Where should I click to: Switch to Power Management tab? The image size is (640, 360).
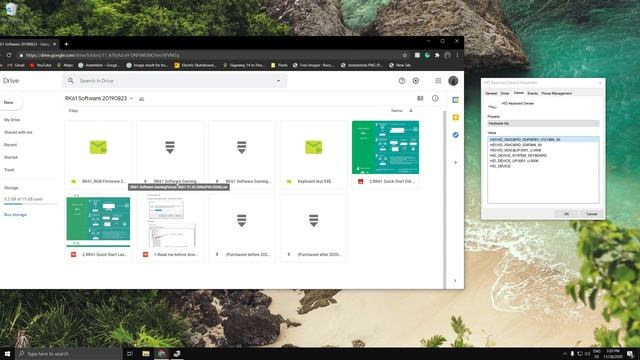point(557,93)
